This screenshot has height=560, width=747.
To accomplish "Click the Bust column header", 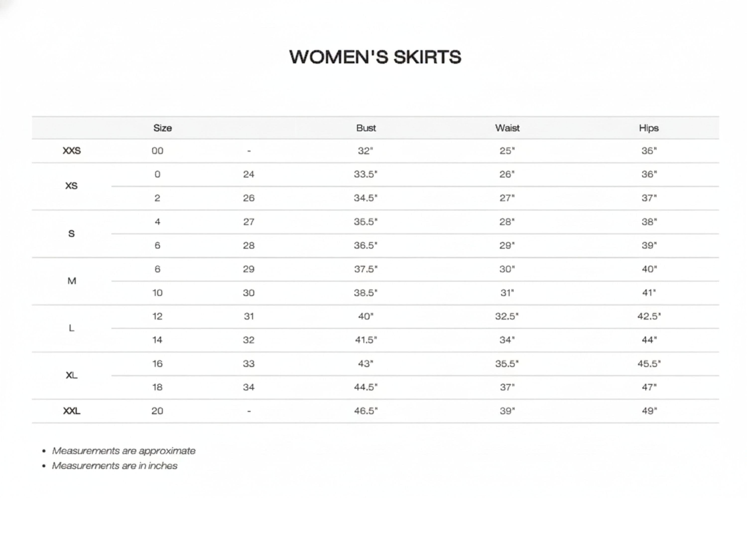I will 366,128.
